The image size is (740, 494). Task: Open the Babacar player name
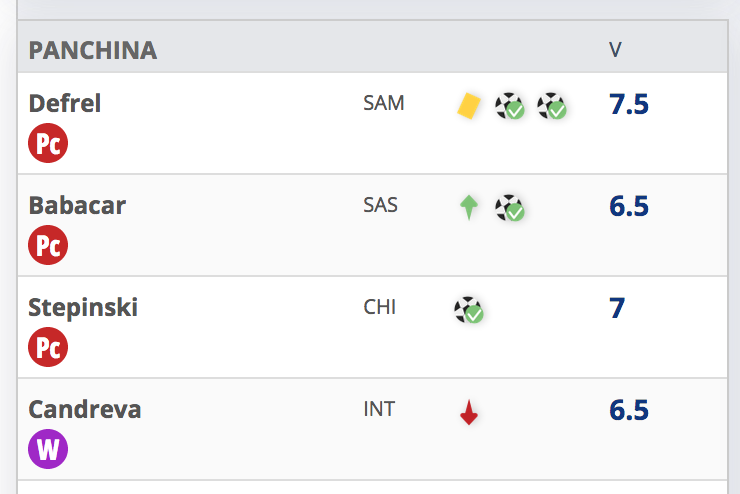coord(77,205)
